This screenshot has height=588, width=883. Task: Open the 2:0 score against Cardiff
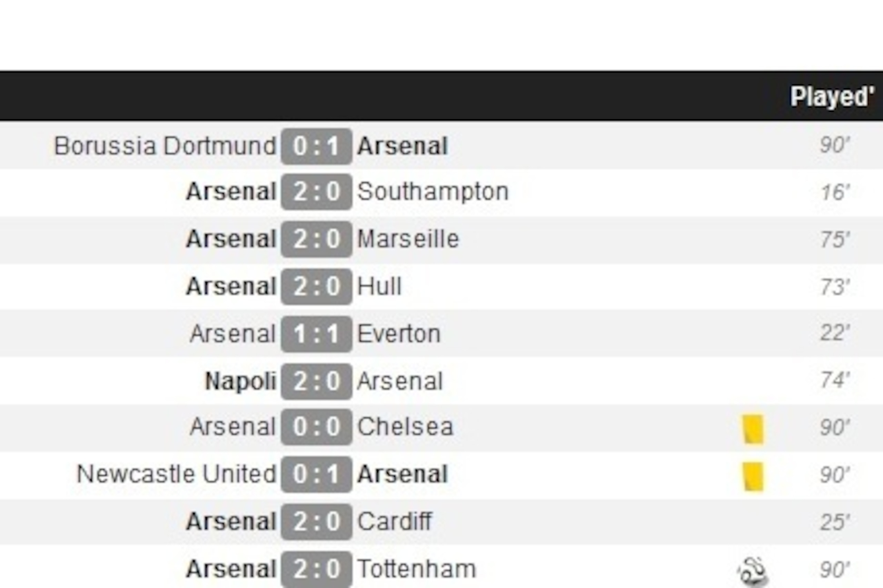317,522
